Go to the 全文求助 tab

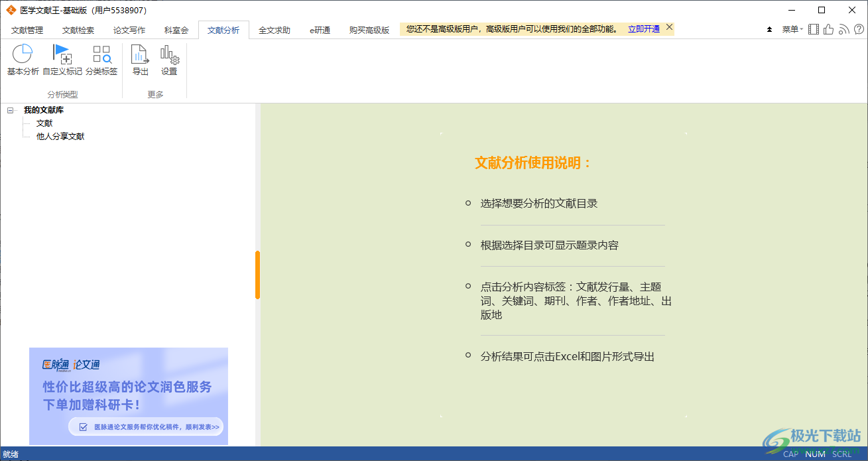275,31
